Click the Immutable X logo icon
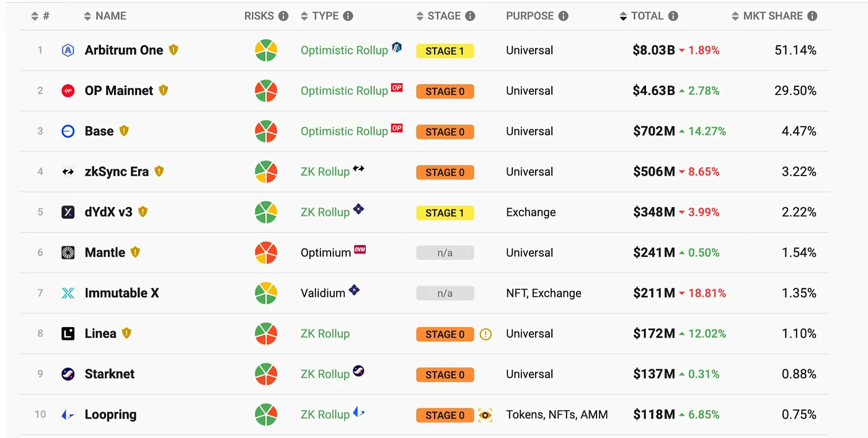 [68, 293]
